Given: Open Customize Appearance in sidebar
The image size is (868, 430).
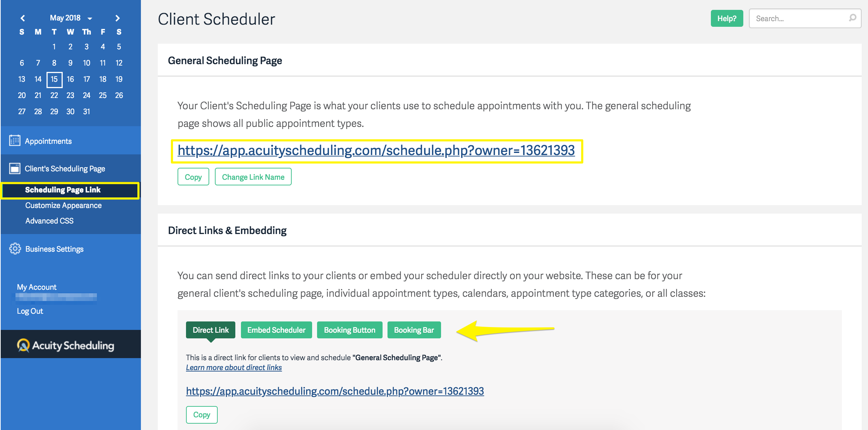Looking at the screenshot, I should point(63,205).
